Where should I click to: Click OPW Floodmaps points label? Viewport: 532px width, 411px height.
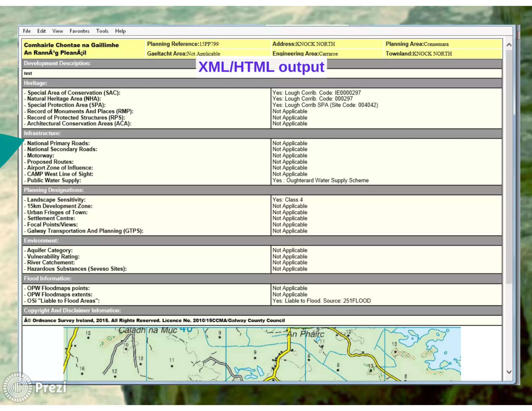click(58, 288)
